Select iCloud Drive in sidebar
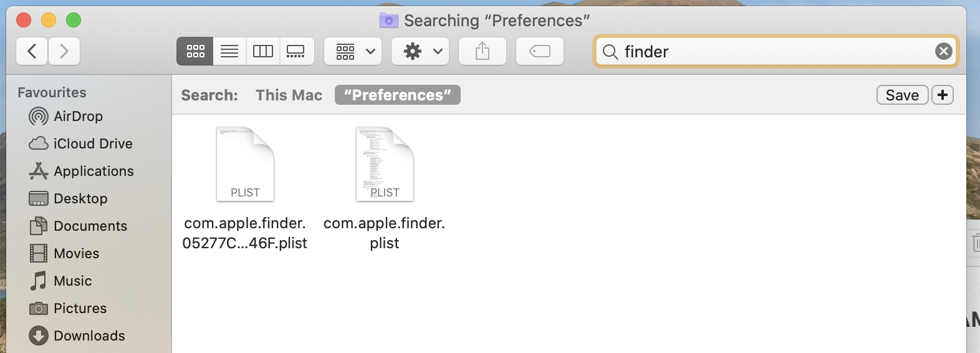980x353 pixels. (x=92, y=144)
